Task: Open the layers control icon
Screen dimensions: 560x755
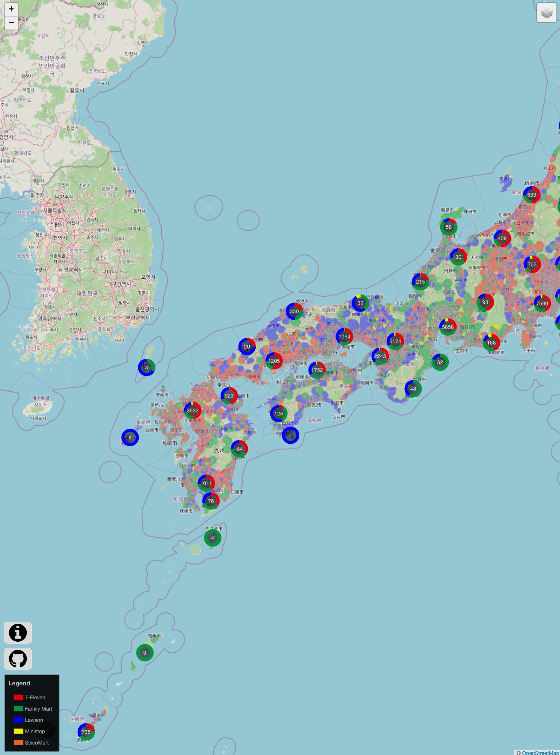Action: [546, 13]
